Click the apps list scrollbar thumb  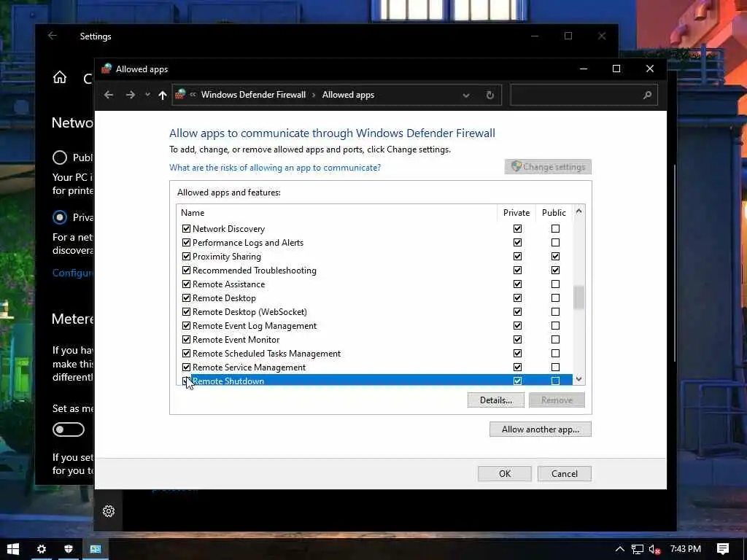click(x=578, y=297)
